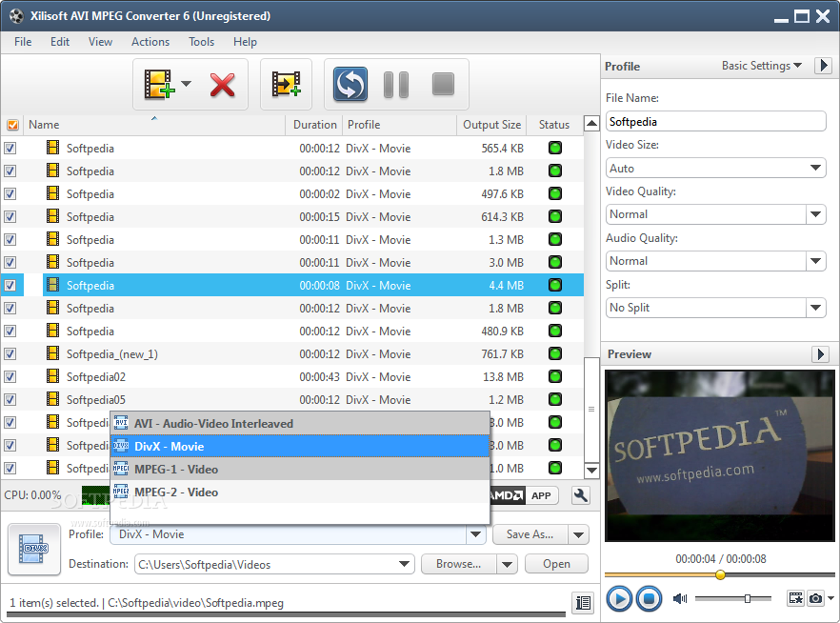Sort list by Duration column header
840x623 pixels.
314,125
